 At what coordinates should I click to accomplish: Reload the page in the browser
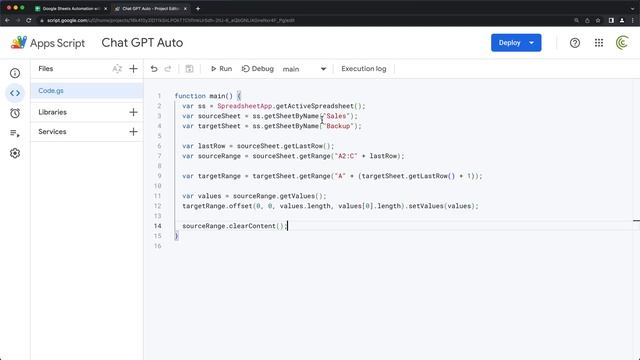[x=29, y=20]
